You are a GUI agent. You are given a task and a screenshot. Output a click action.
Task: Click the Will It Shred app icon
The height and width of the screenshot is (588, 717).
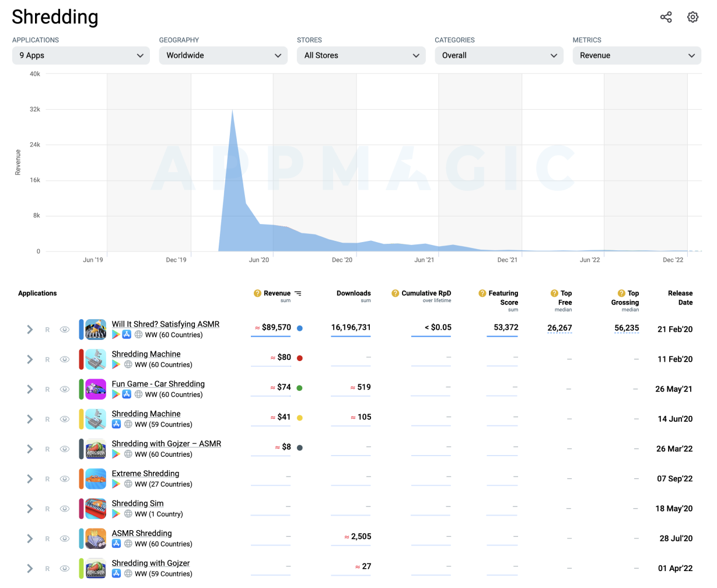click(96, 330)
